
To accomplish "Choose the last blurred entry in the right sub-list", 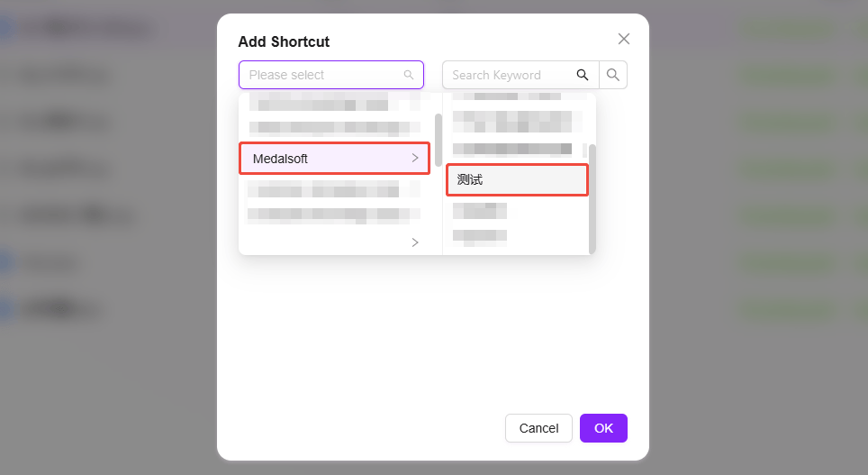I will pos(479,237).
